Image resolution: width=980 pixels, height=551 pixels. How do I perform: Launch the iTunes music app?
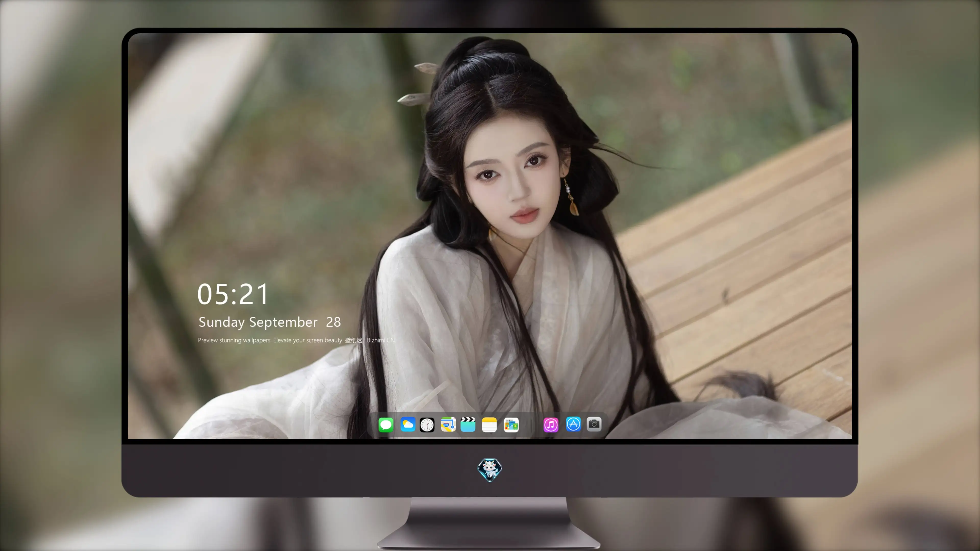(x=551, y=425)
